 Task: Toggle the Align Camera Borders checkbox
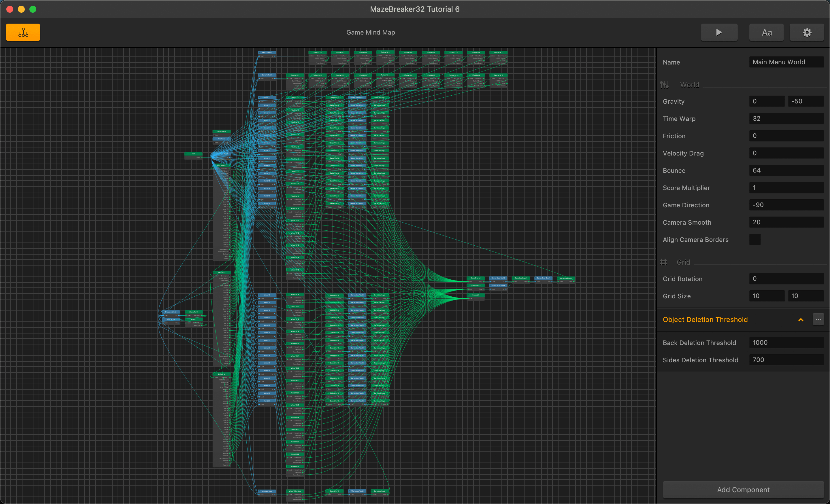click(x=754, y=239)
